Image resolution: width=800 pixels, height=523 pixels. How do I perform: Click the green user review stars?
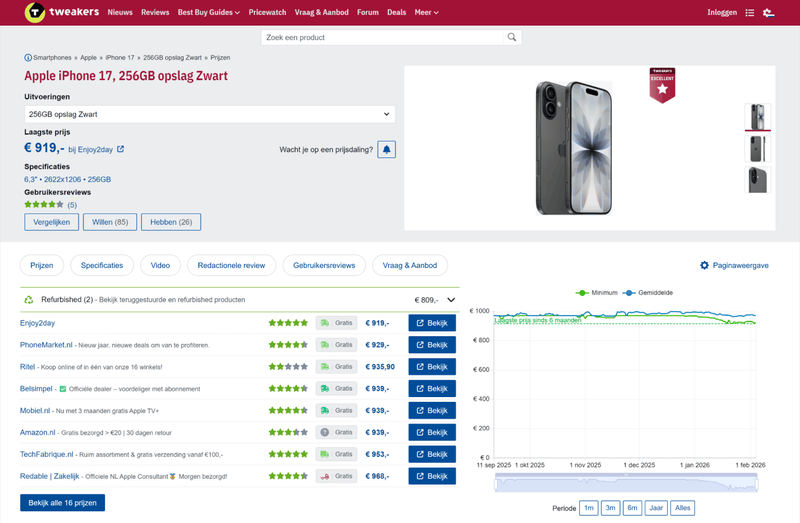click(x=44, y=205)
